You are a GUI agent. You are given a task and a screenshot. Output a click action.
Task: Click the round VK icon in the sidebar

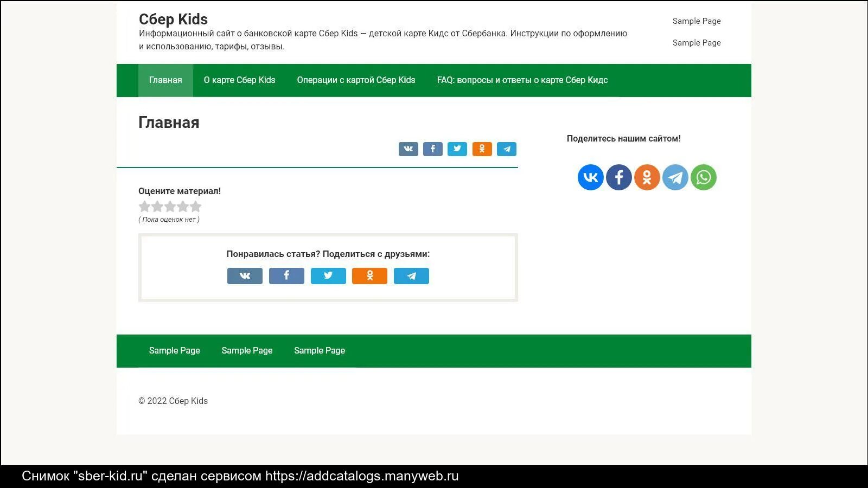(x=591, y=177)
